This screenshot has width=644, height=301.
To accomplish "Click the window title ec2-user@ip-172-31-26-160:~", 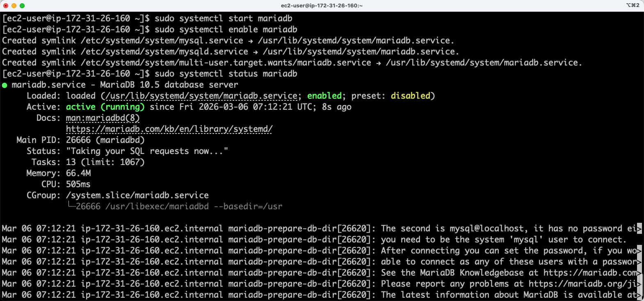I will pyautogui.click(x=322, y=6).
